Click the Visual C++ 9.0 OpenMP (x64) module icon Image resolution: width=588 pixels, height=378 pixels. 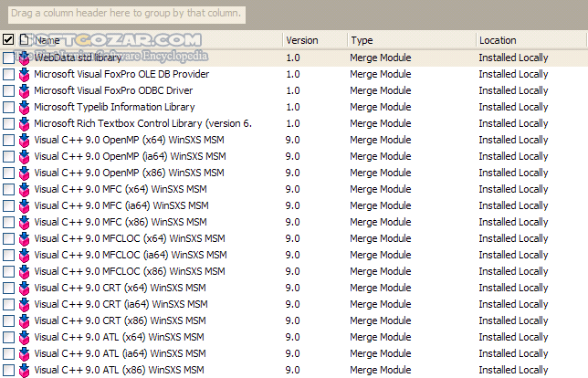[25, 140]
